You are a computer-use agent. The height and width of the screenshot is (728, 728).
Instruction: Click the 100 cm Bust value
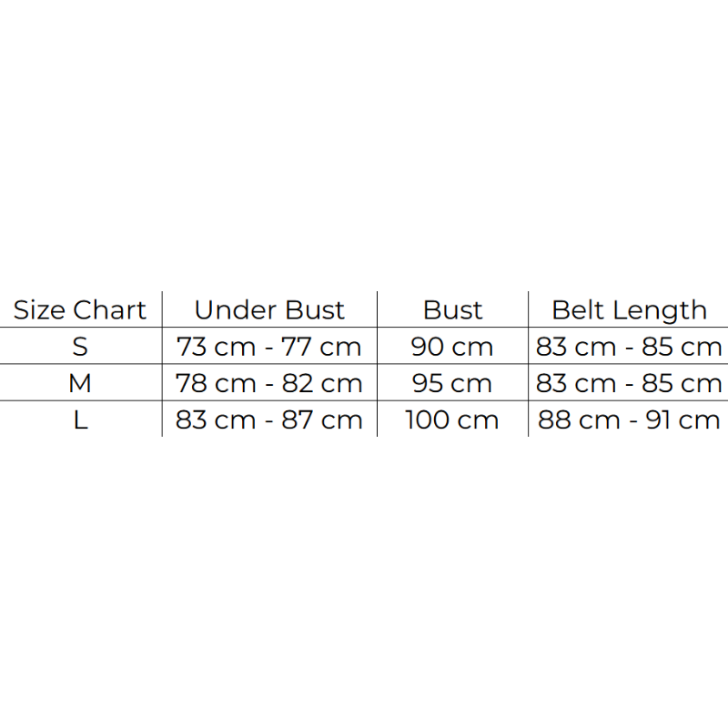point(452,420)
